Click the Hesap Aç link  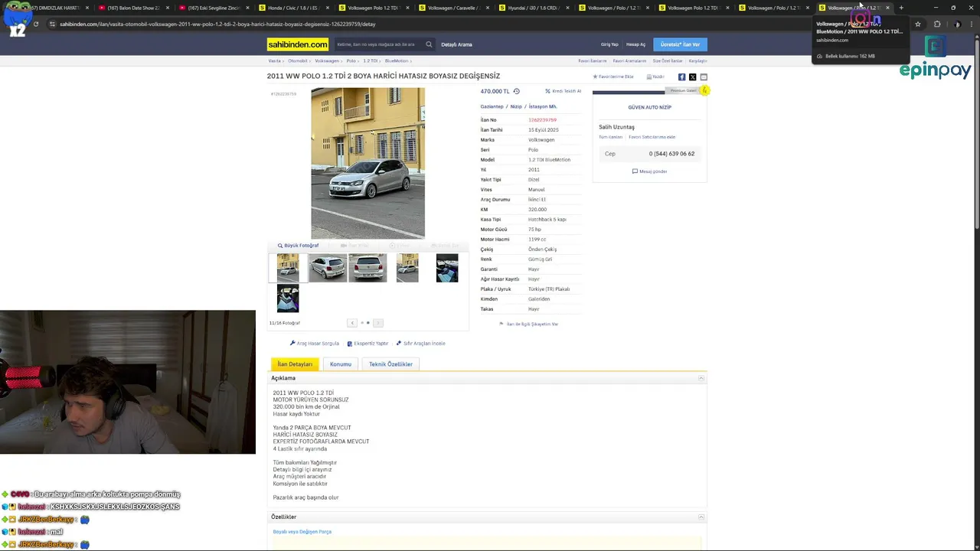tap(635, 44)
